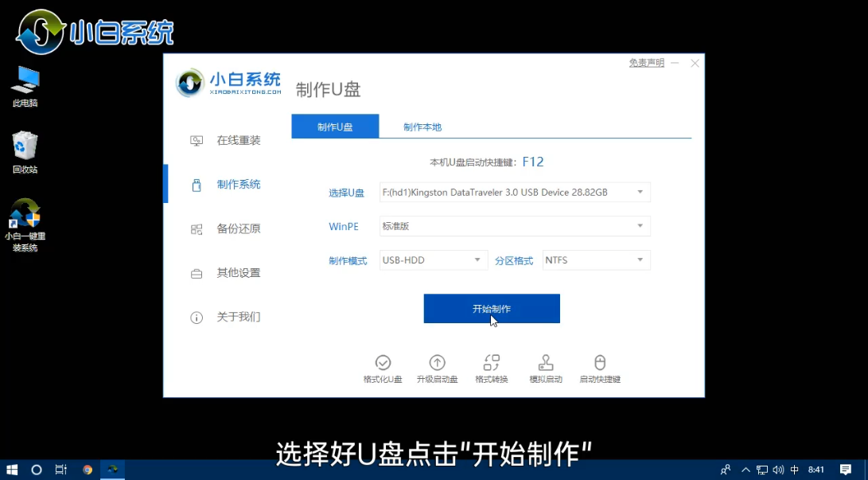The height and width of the screenshot is (480, 868).
Task: Open Chrome from the taskbar
Action: click(x=88, y=470)
